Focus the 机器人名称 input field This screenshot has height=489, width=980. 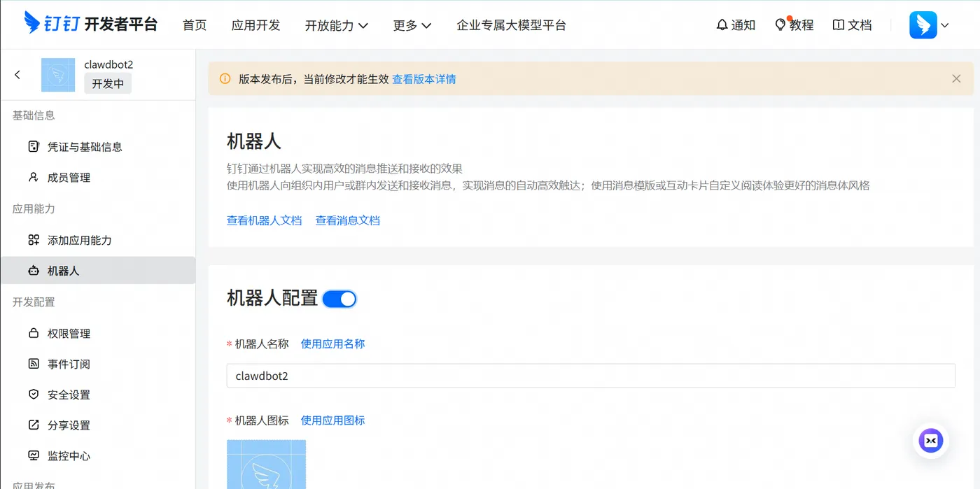(x=591, y=376)
